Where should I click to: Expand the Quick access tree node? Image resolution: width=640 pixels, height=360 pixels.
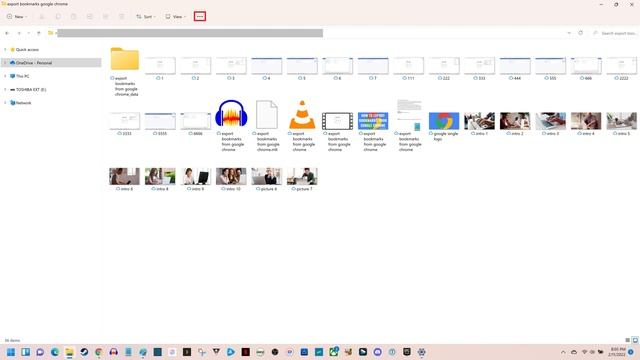5,50
